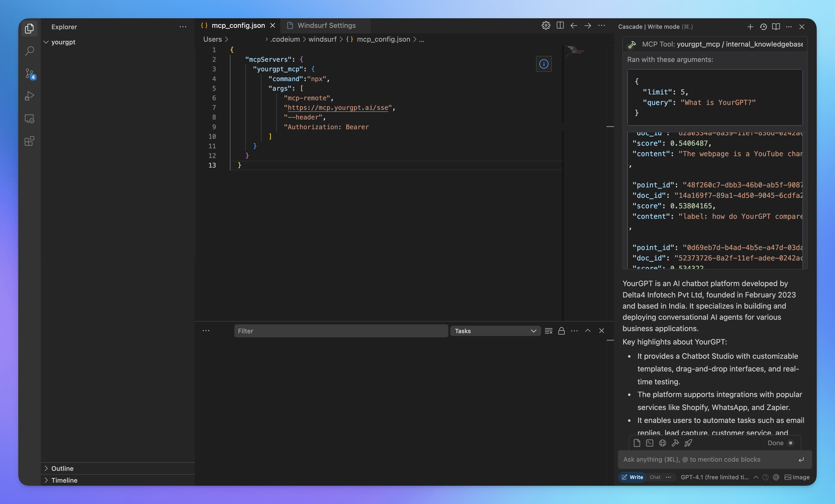The image size is (835, 504).
Task: Switch Cascade to Write mode
Action: (x=632, y=477)
